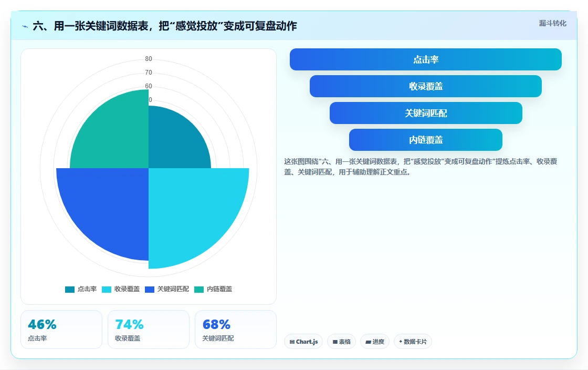
Task: Click the 点击率 legend label
Action: click(87, 289)
